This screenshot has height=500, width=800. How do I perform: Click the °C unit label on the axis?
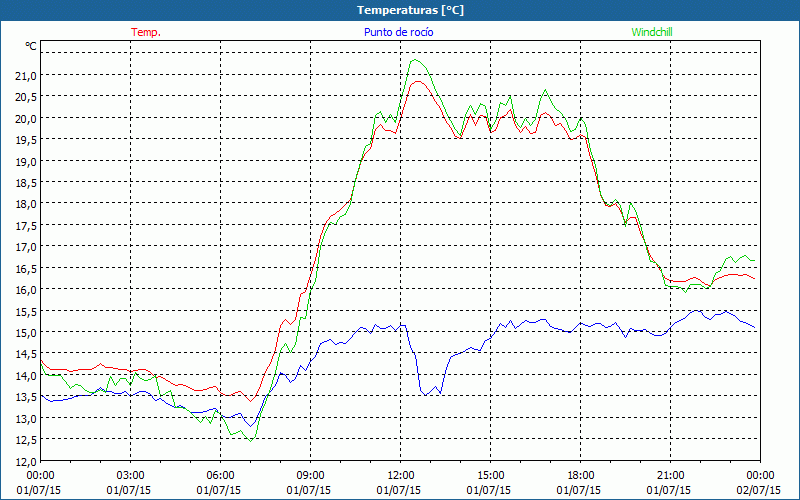point(31,46)
